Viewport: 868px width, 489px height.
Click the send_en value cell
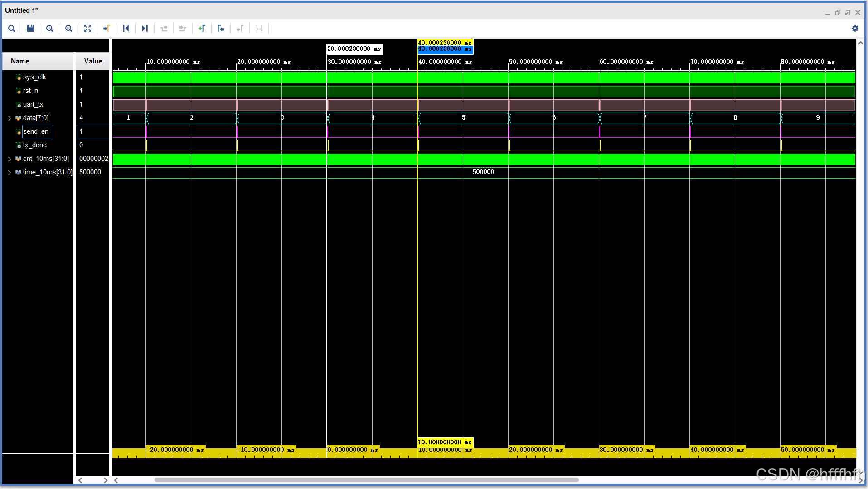click(93, 131)
